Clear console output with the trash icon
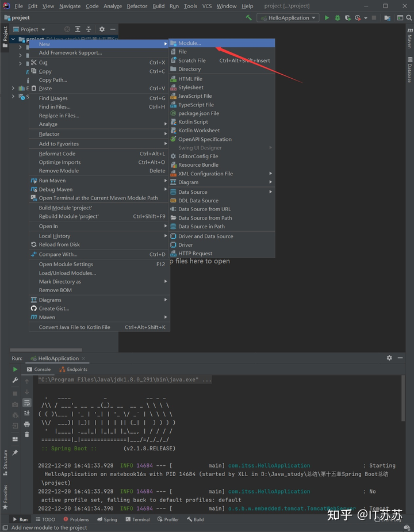414x532 pixels. pyautogui.click(x=26, y=435)
